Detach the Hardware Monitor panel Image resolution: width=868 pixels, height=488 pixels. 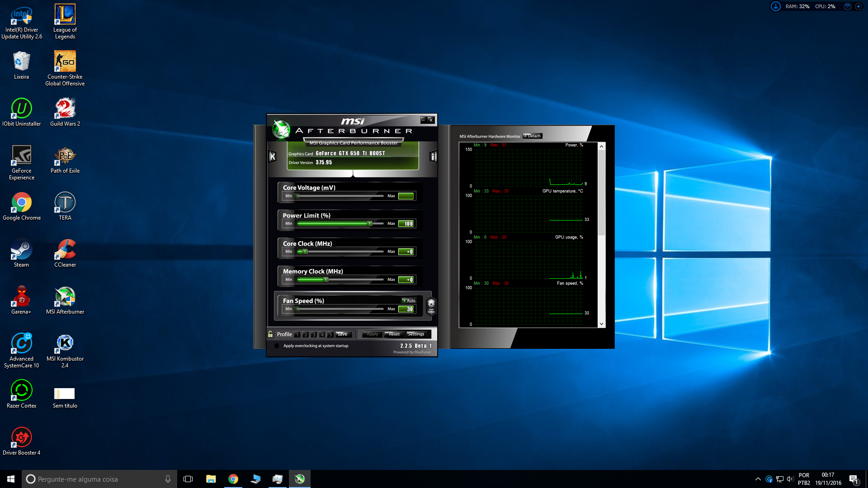[x=533, y=136]
